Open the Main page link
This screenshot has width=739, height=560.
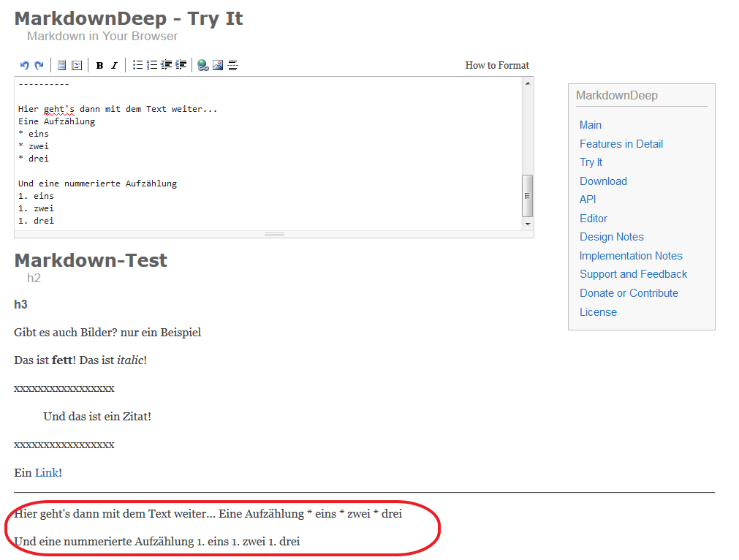(x=590, y=125)
